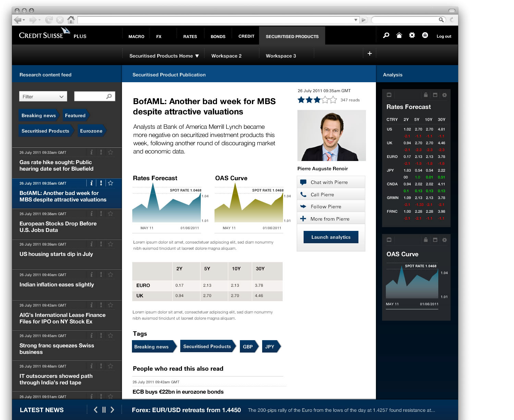This screenshot has height=420, width=514.
Task: Switch to Workspace 2
Action: coord(227,56)
